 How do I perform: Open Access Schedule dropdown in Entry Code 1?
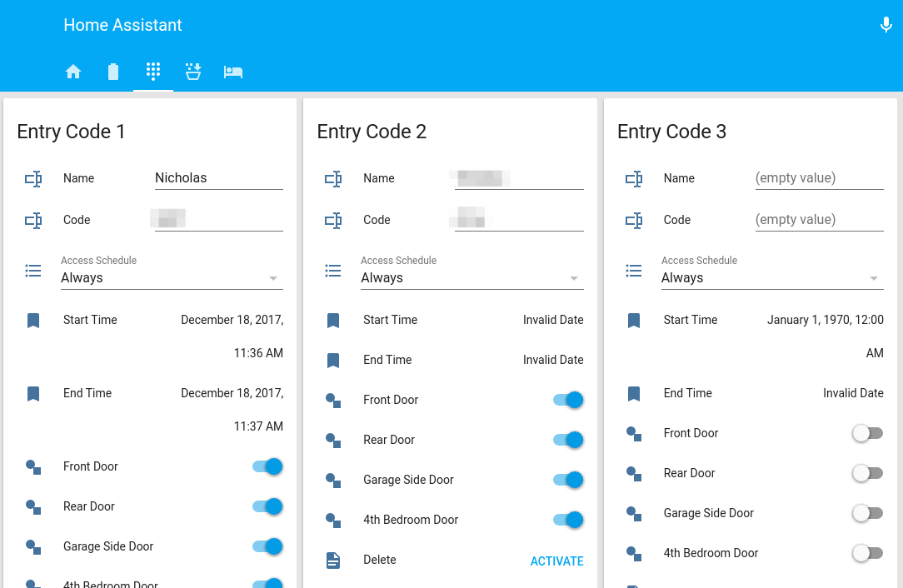172,278
